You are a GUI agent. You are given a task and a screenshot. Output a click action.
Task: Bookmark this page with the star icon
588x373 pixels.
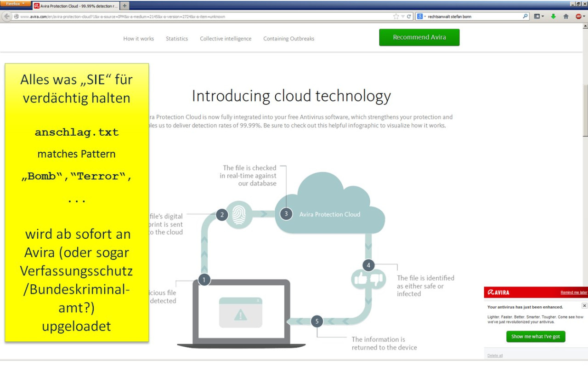pos(396,16)
